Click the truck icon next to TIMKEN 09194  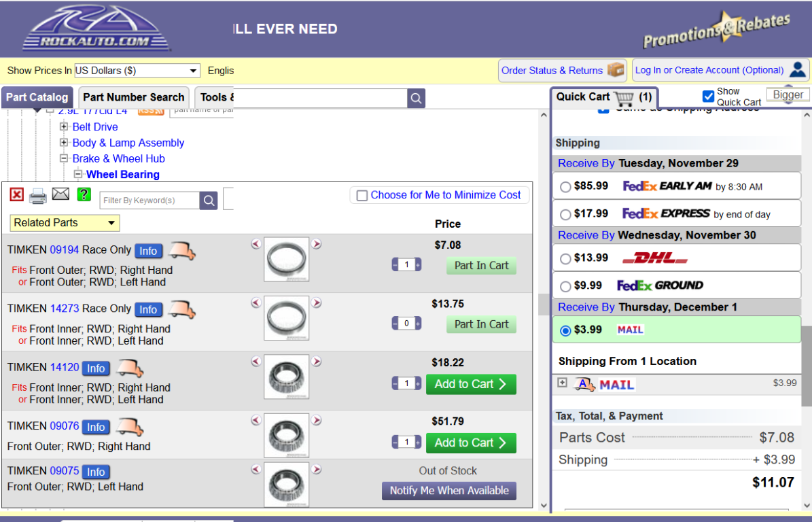pos(182,251)
